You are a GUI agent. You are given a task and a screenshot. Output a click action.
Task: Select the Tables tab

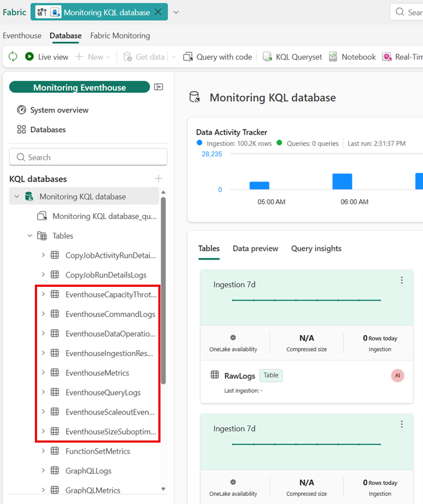(x=209, y=249)
